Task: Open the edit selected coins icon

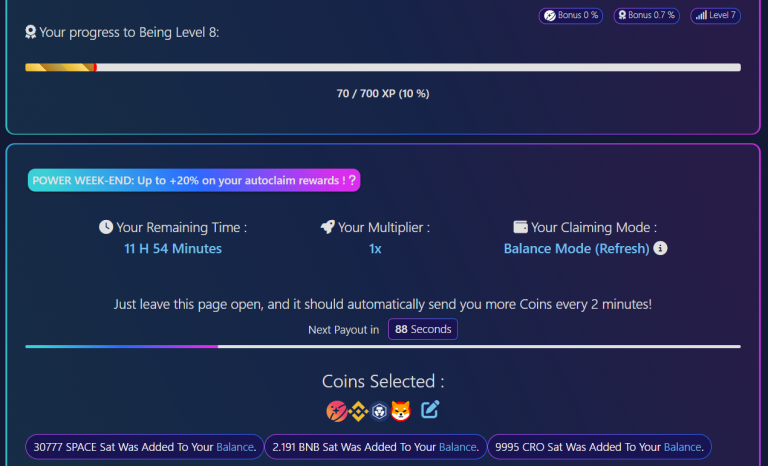Action: click(x=430, y=409)
